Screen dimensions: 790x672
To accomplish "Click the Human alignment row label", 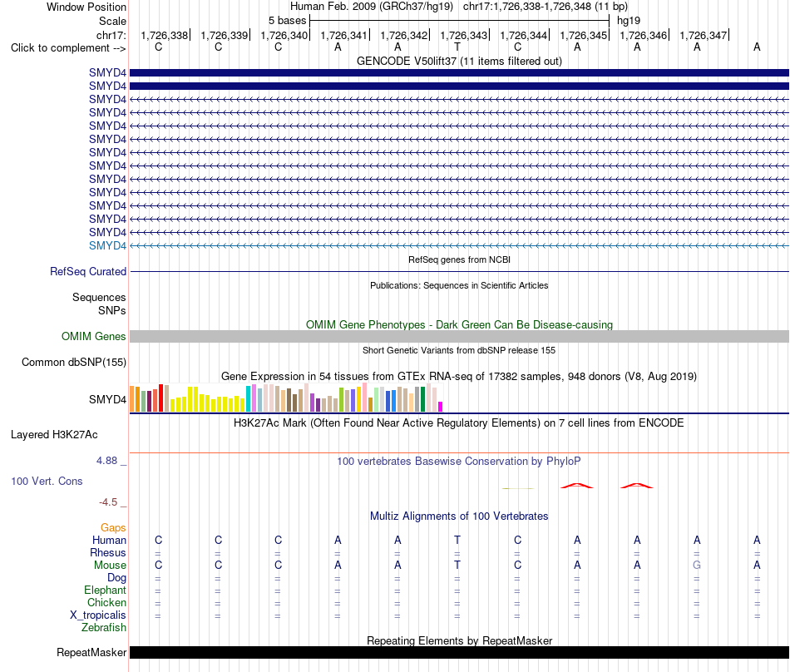I will pyautogui.click(x=109, y=541).
